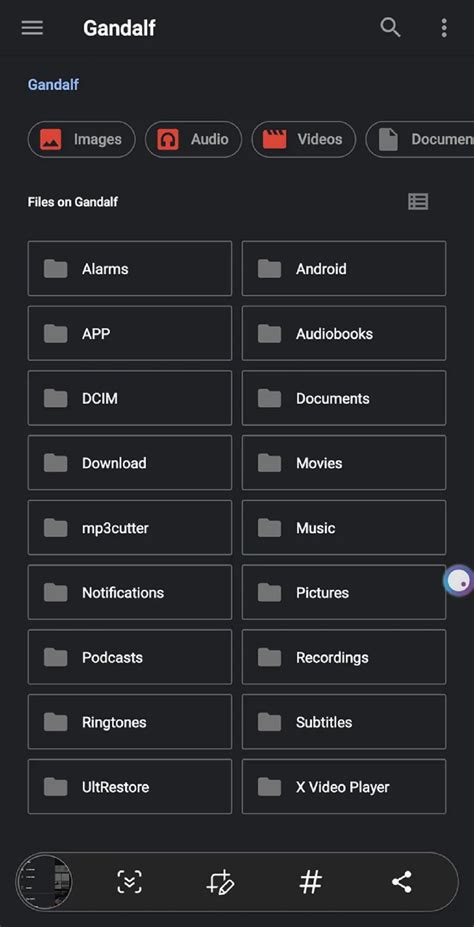This screenshot has width=474, height=927.
Task: Open the three-dot overflow menu
Action: click(444, 28)
